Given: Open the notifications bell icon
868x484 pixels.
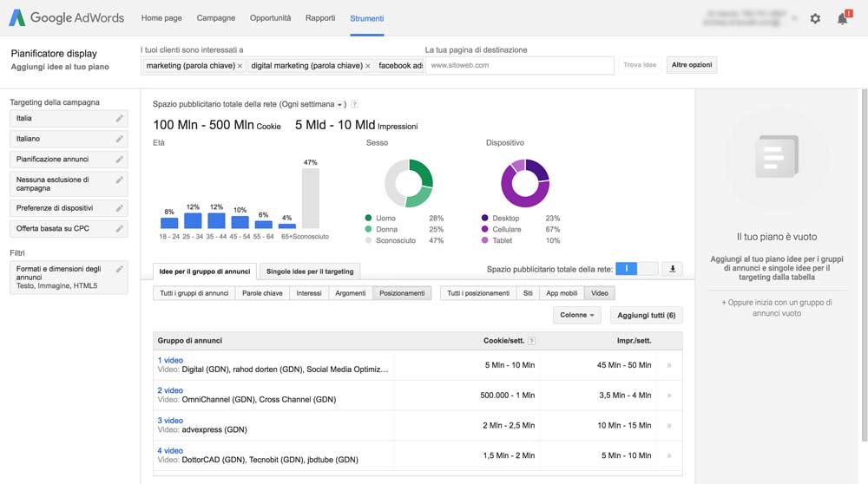Looking at the screenshot, I should (x=843, y=18).
